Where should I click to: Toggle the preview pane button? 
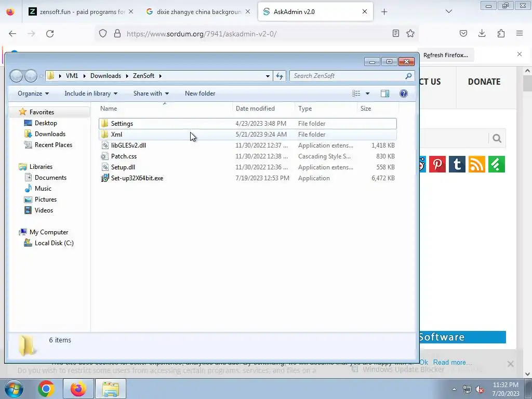pos(385,94)
